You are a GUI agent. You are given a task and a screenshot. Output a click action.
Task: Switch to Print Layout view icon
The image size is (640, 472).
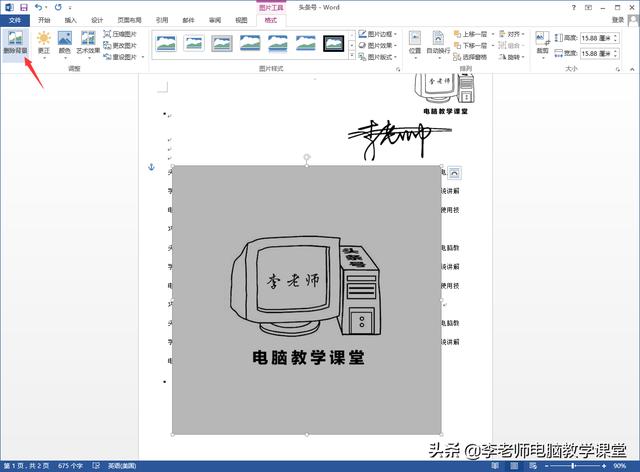click(x=514, y=466)
